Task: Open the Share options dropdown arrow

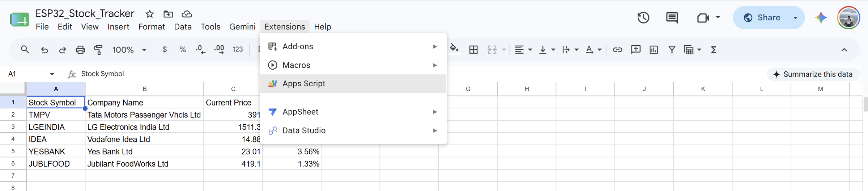Action: click(795, 17)
